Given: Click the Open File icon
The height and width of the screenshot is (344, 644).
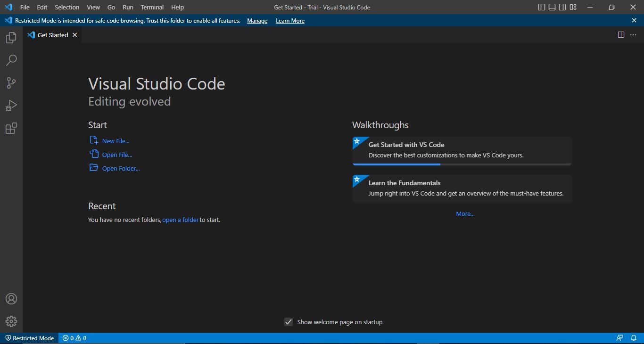Looking at the screenshot, I should [94, 154].
